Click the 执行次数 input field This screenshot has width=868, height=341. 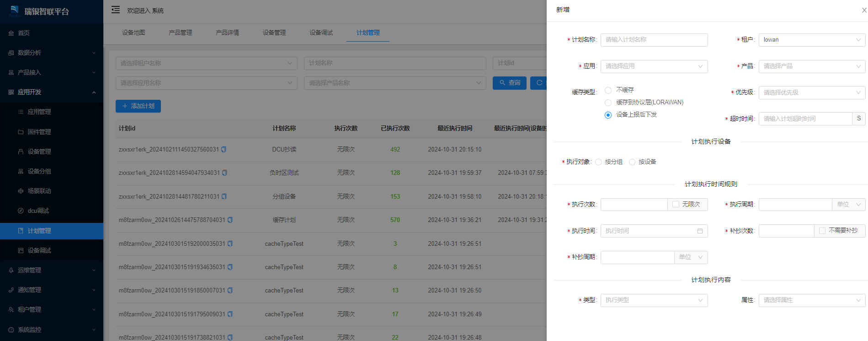click(x=634, y=205)
